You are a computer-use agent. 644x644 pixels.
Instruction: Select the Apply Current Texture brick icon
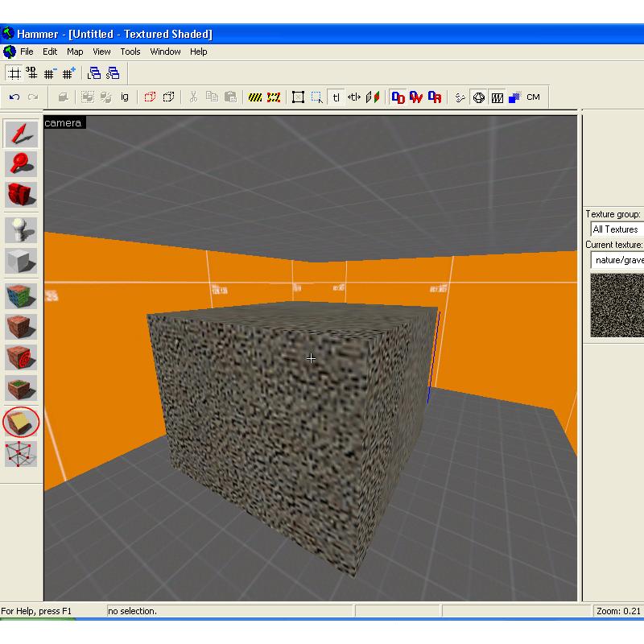point(22,326)
